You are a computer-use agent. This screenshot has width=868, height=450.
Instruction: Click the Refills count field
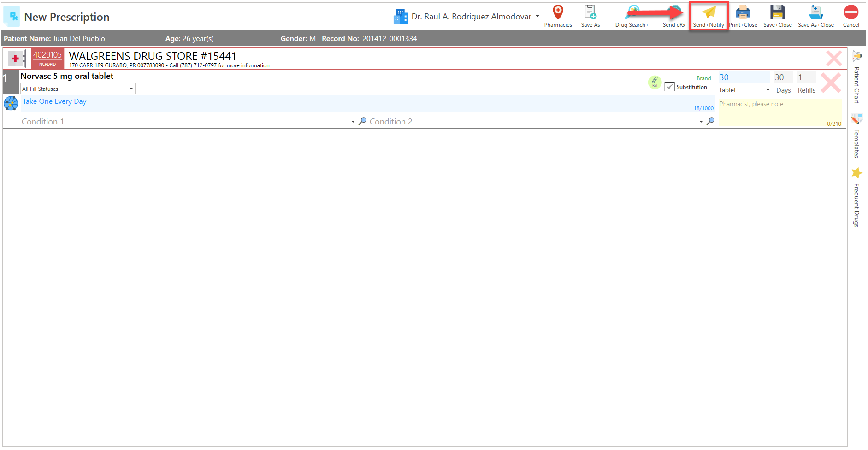click(x=807, y=77)
